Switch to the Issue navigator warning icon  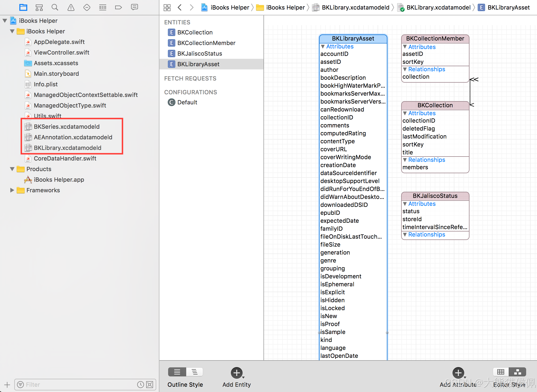[71, 7]
